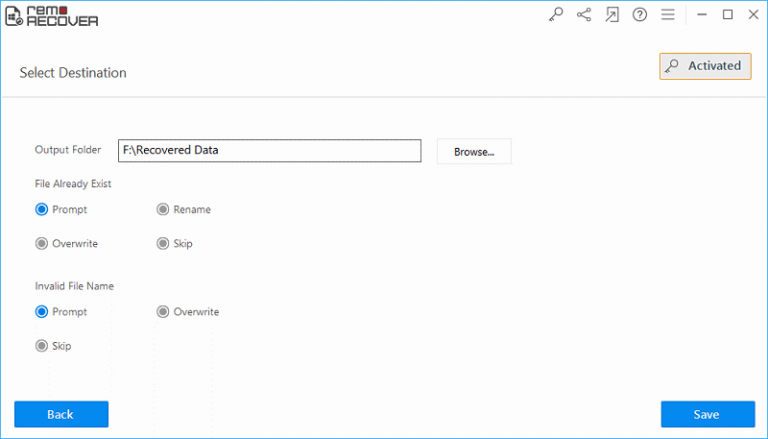Maximize the Remo Recover window

point(727,15)
